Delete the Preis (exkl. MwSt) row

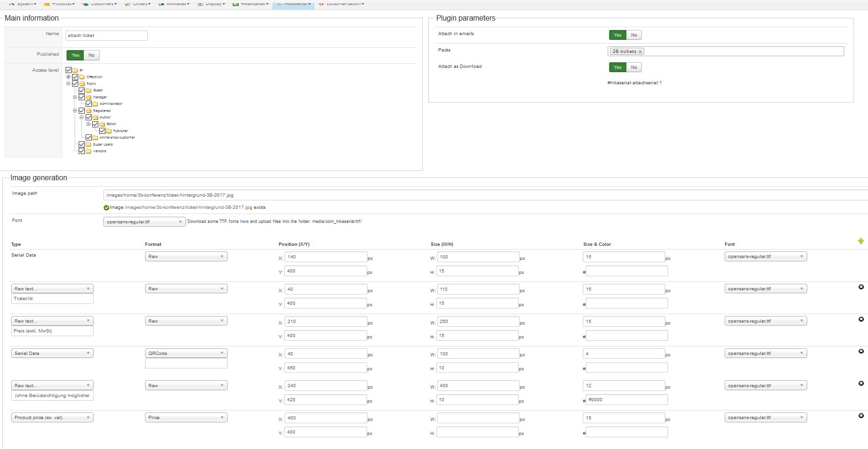861,319
